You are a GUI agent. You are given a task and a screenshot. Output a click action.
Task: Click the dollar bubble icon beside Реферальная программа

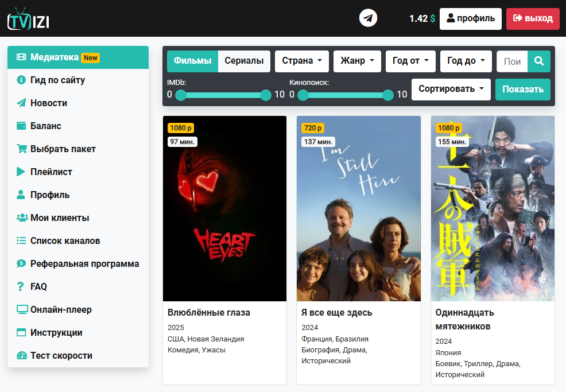(21, 263)
